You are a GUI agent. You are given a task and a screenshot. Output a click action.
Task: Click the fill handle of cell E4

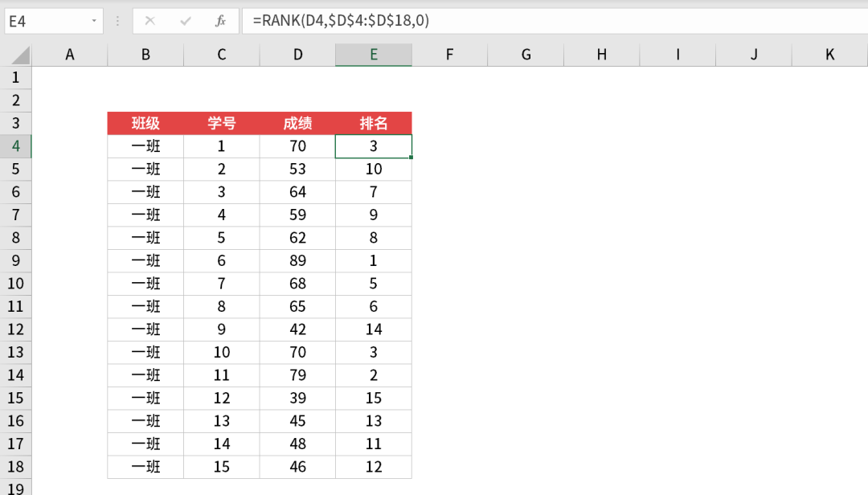411,157
